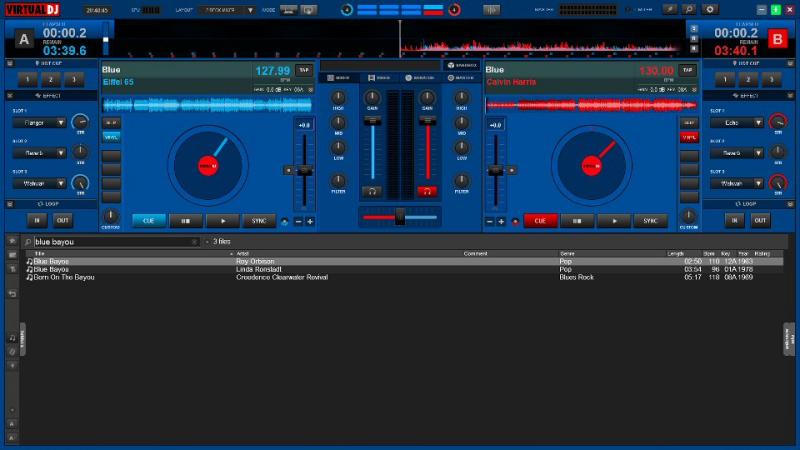Open slot 3 effect dropdown on deck B

tap(737, 183)
